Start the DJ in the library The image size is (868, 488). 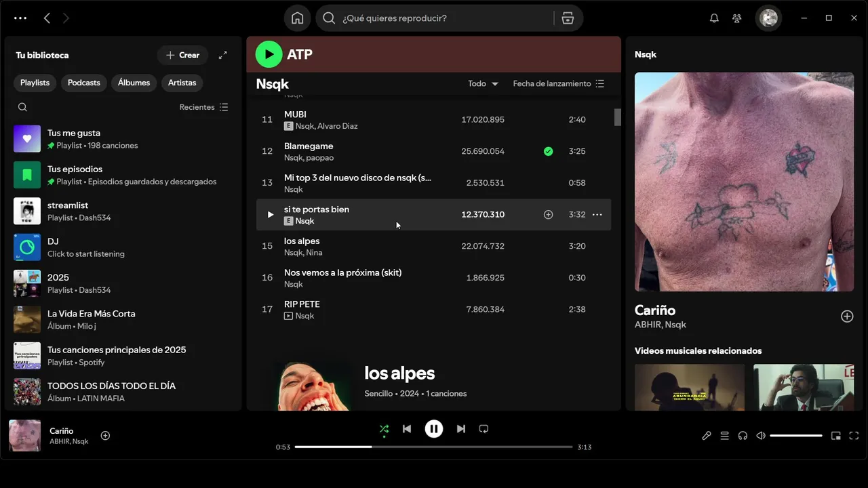pos(123,247)
